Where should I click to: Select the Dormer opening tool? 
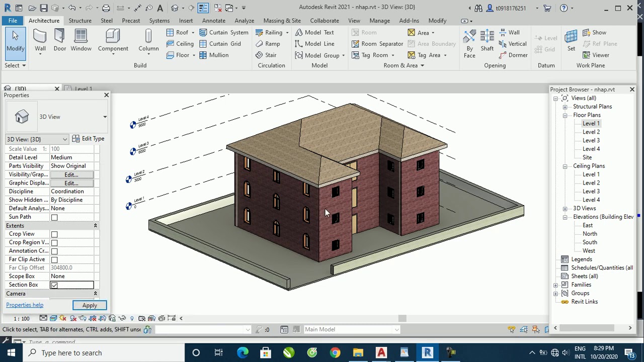[513, 55]
